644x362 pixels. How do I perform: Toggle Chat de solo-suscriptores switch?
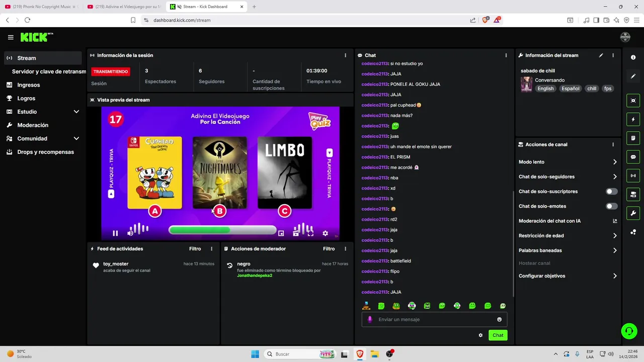point(611,192)
